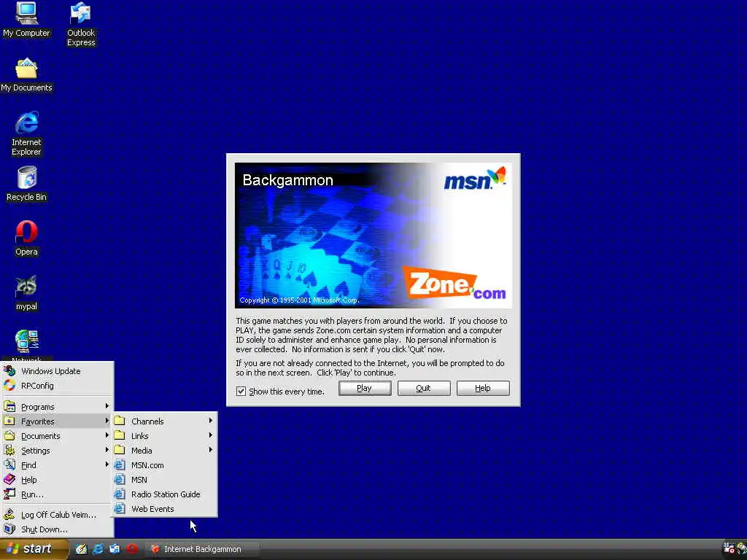Select Log Off Calub Veim... entry

point(57,515)
